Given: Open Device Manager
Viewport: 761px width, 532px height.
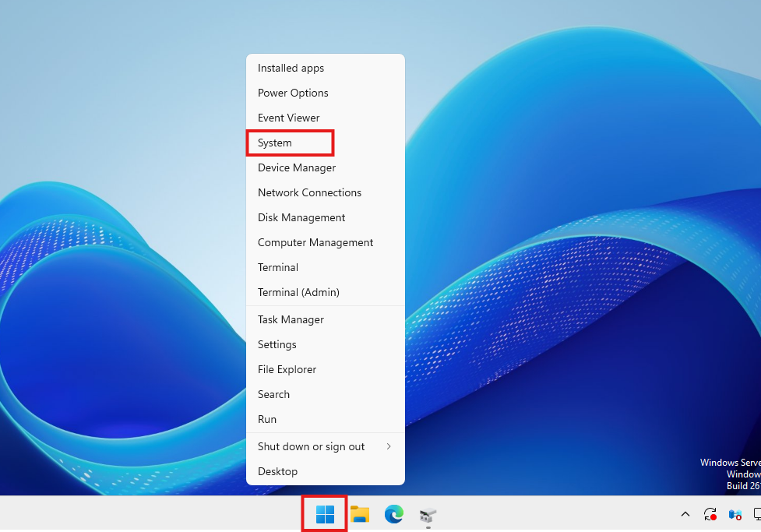Looking at the screenshot, I should (296, 167).
